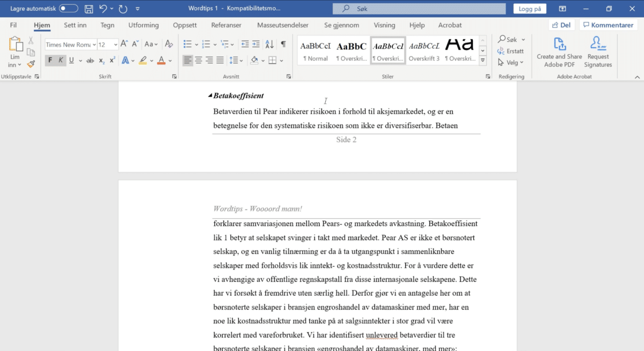Clear all formatting with the eraser icon

[169, 45]
